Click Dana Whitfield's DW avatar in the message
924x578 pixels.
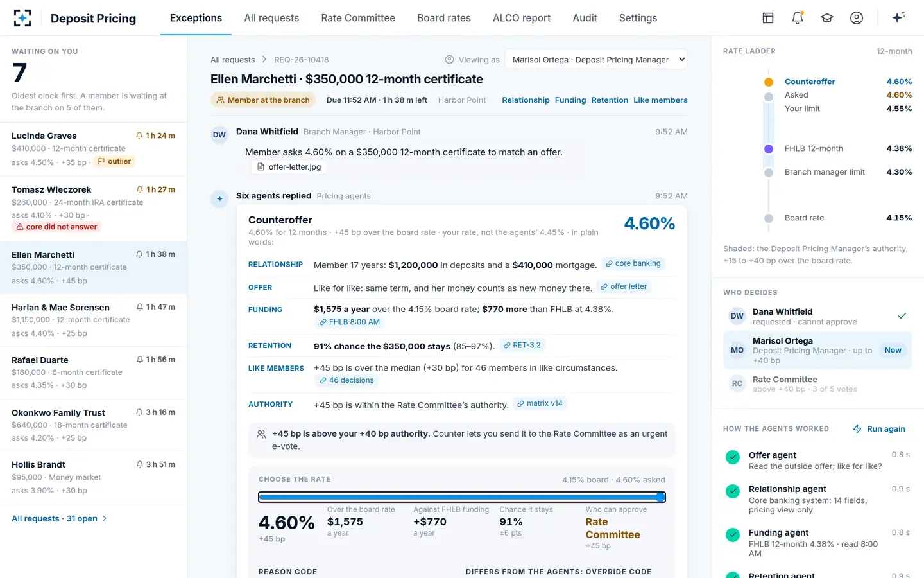tap(219, 135)
